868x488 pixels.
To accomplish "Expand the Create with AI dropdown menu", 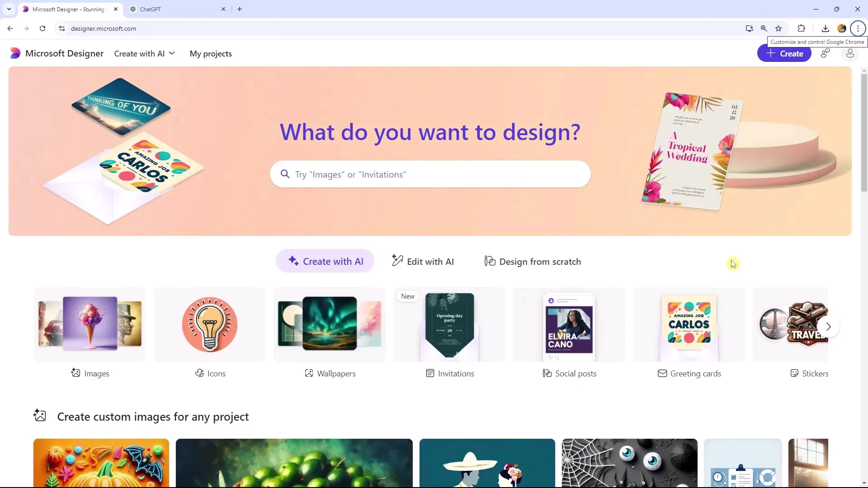I will click(144, 53).
